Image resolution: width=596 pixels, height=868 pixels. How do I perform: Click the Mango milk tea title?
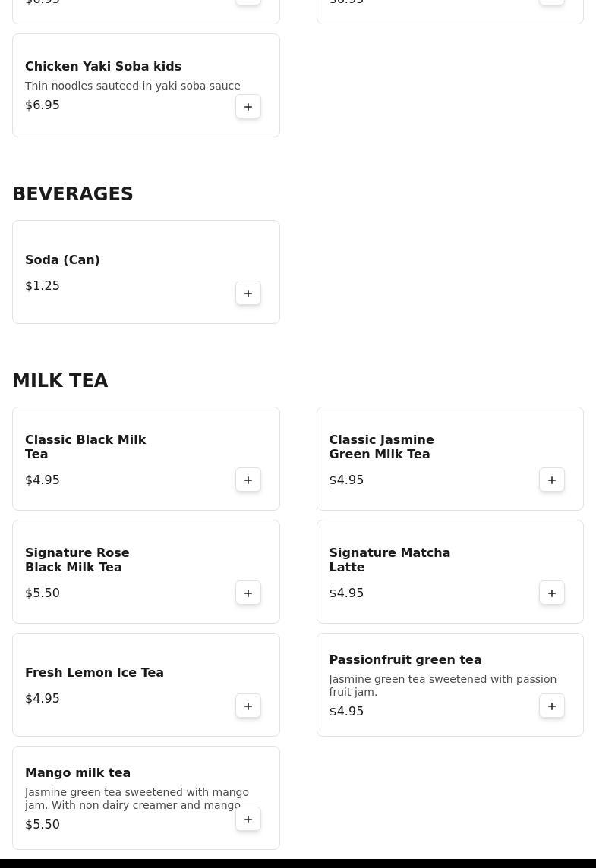77,773
